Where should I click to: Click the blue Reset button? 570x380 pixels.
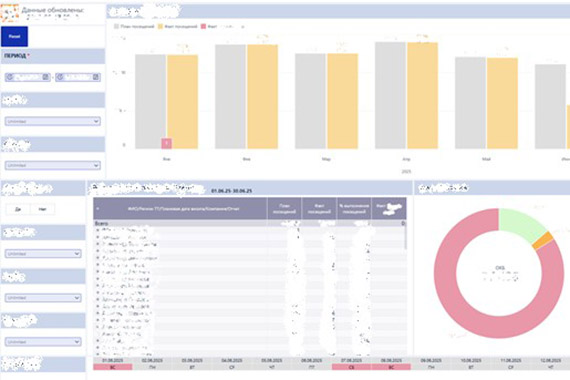coord(14,36)
